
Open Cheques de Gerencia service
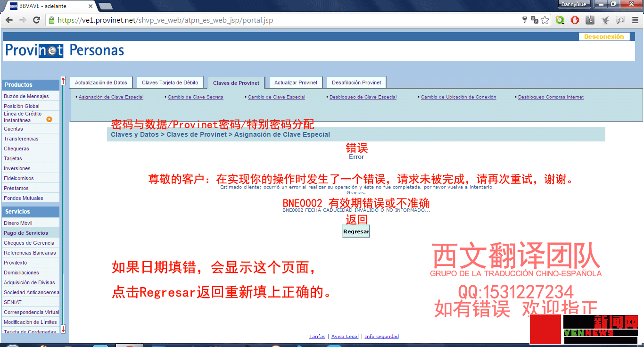click(x=31, y=243)
